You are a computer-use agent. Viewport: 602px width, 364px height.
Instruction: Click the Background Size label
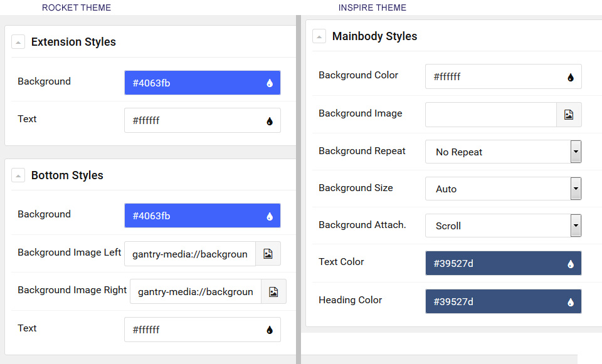tap(356, 187)
